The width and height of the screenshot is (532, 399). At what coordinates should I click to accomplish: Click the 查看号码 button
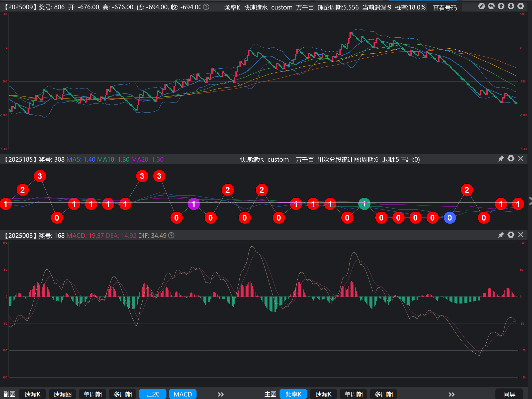pyautogui.click(x=445, y=8)
